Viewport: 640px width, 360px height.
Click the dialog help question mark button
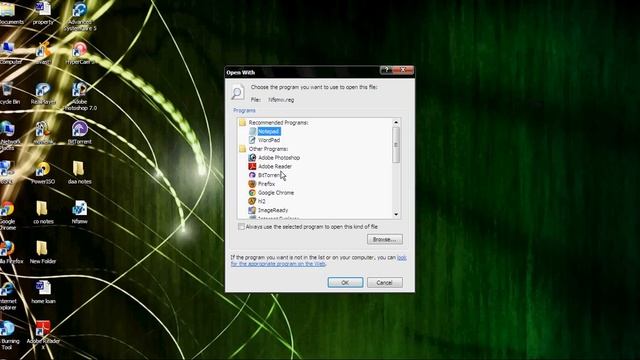pyautogui.click(x=386, y=70)
